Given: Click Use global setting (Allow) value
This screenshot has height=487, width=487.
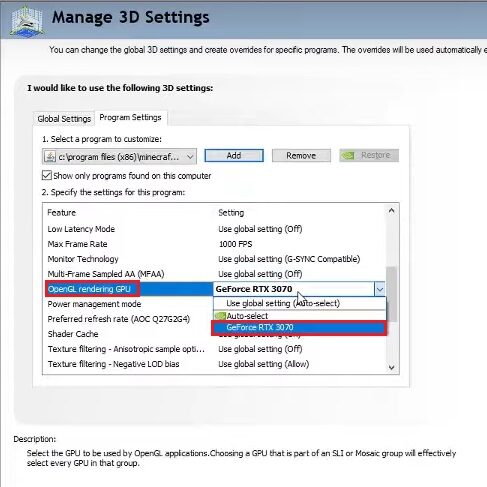Looking at the screenshot, I should 264,364.
